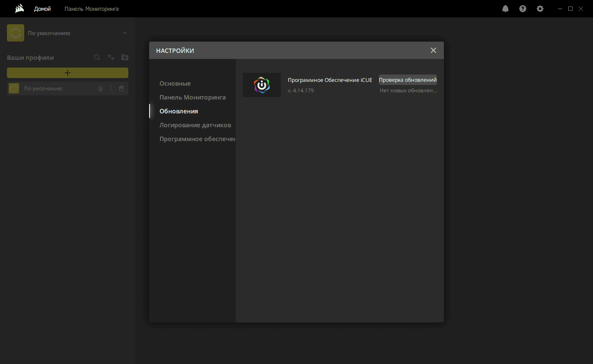Image resolution: width=593 pixels, height=364 pixels.
Task: Select Панель Мониторинга in settings sidebar
Action: pos(192,97)
